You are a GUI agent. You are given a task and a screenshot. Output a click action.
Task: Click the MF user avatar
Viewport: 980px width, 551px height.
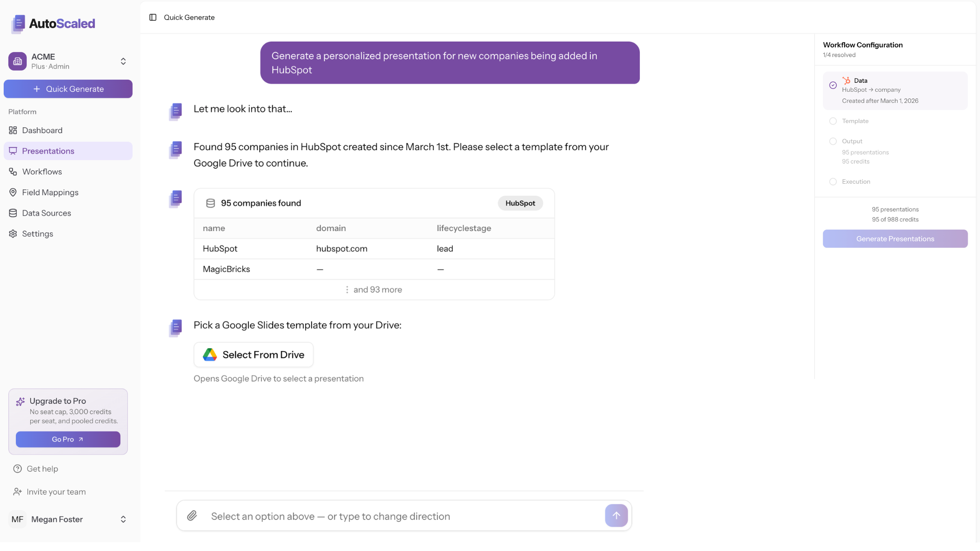(17, 519)
